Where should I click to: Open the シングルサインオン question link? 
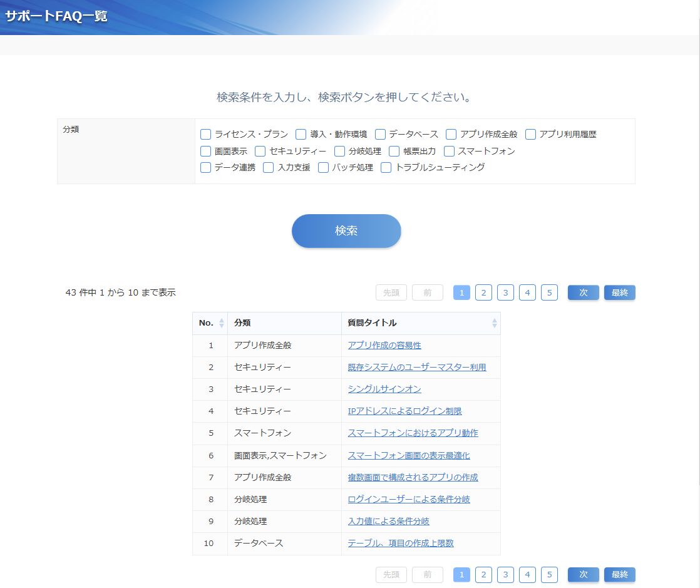[384, 389]
